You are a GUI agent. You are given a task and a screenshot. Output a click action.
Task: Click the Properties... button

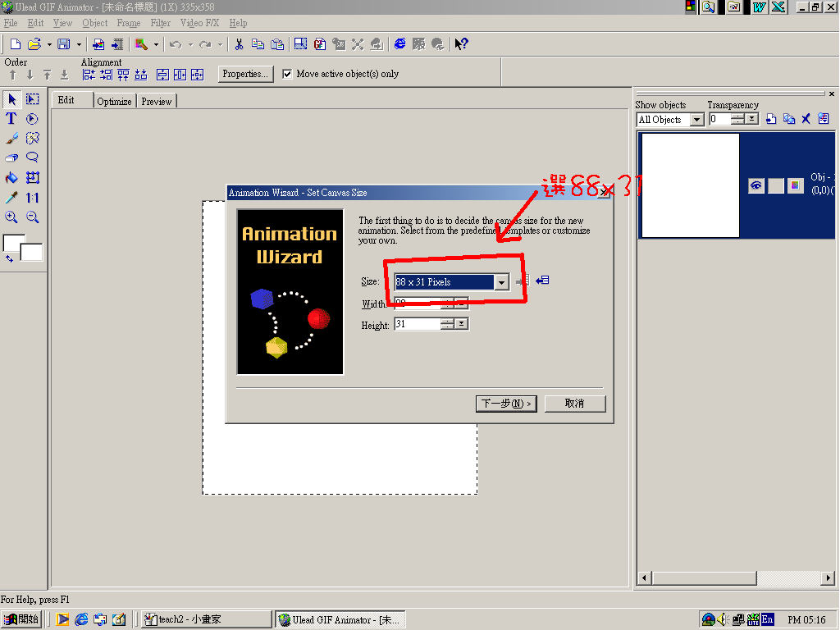coord(245,74)
